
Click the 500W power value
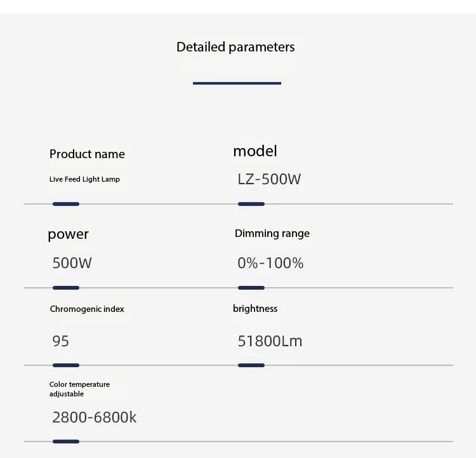click(x=72, y=262)
